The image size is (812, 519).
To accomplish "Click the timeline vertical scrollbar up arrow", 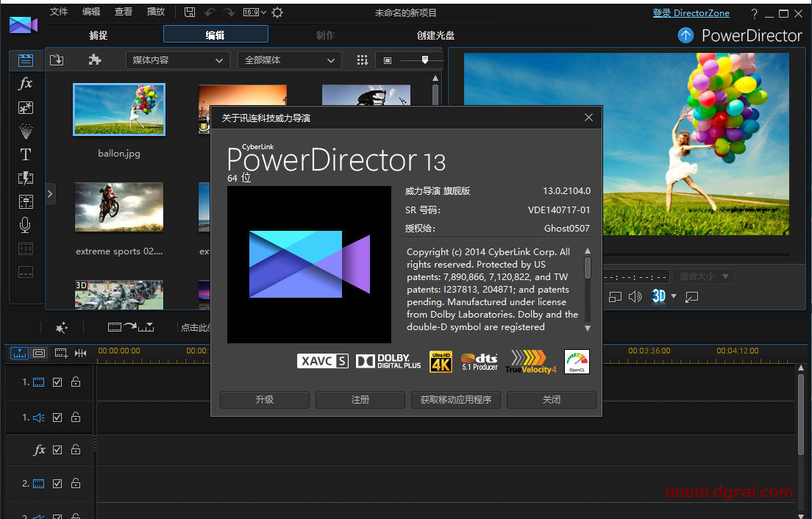I will [x=801, y=368].
